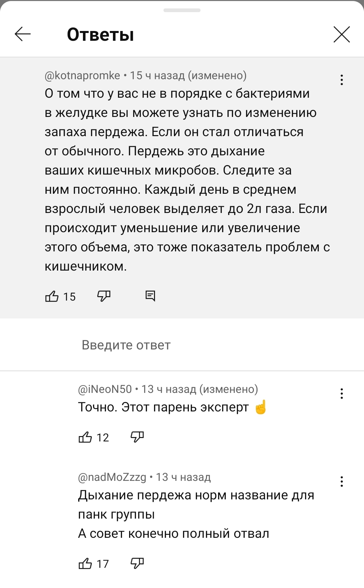The height and width of the screenshot is (588, 364).
Task: Dislike the comment by @kotnapromke
Action: 103,296
